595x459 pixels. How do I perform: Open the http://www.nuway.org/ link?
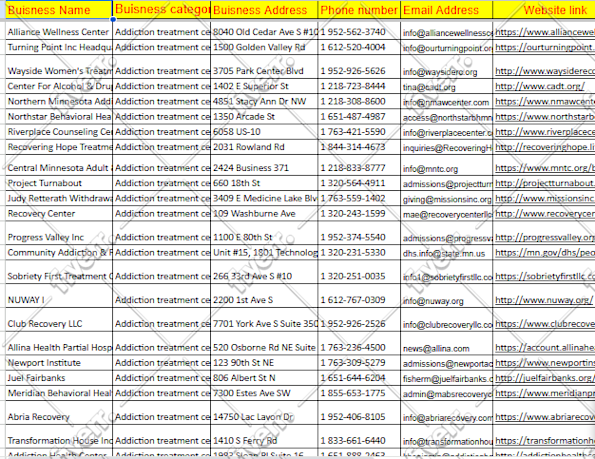[543, 300]
